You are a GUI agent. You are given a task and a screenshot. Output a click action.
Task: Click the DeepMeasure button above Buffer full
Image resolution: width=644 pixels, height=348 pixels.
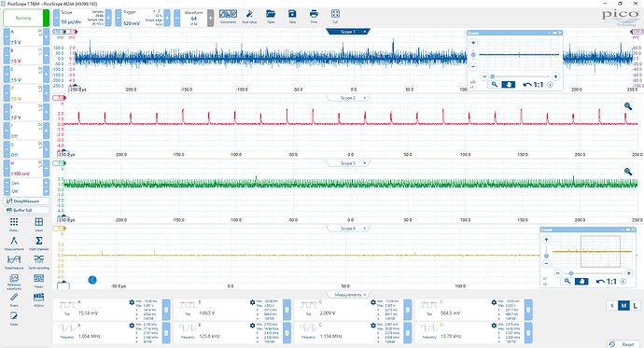click(26, 202)
